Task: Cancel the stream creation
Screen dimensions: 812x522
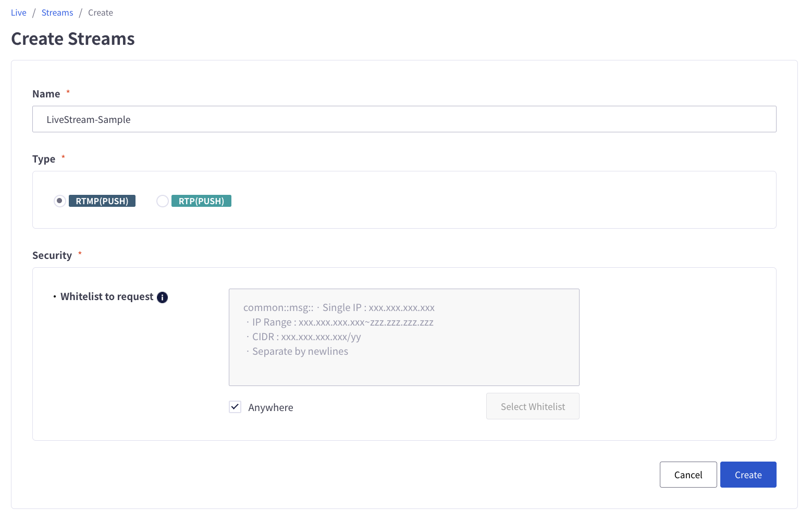Action: click(688, 475)
